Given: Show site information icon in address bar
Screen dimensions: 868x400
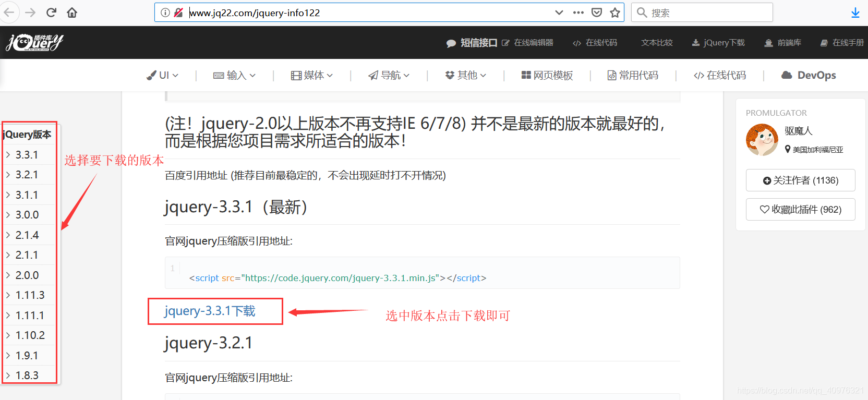Looking at the screenshot, I should pyautogui.click(x=165, y=13).
